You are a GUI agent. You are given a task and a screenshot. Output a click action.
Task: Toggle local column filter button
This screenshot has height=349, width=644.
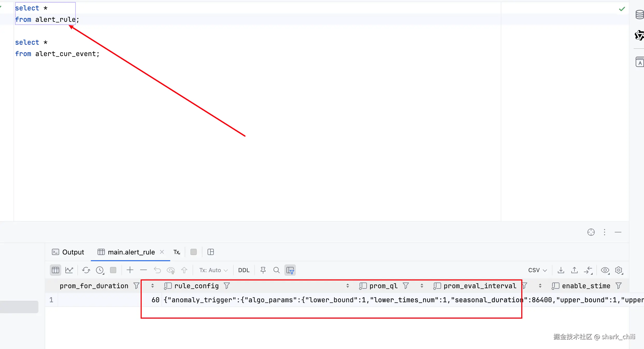click(290, 270)
